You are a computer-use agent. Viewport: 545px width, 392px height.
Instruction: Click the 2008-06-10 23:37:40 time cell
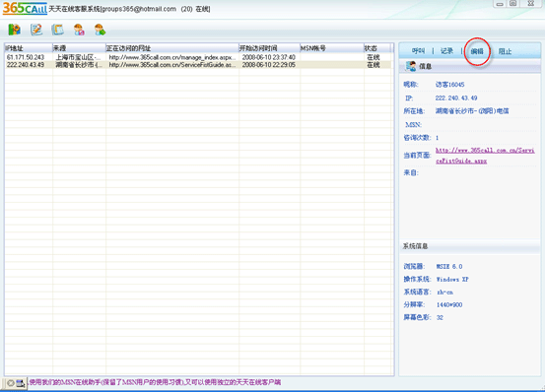269,57
